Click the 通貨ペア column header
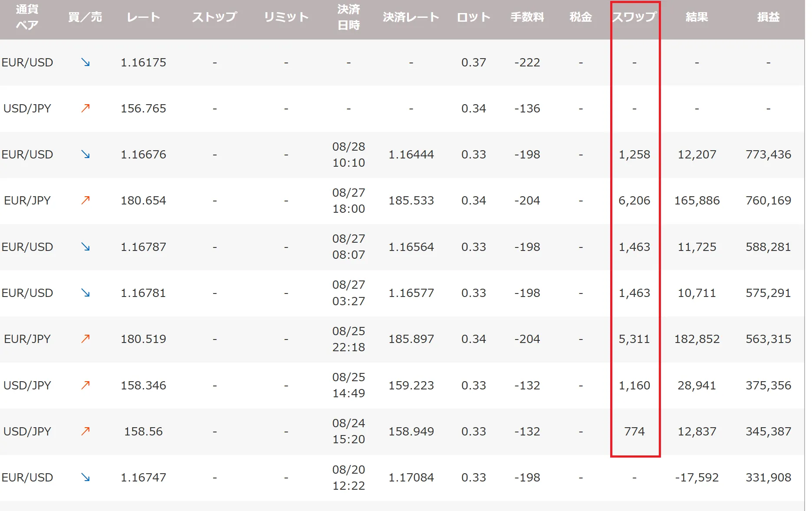The image size is (812, 511). point(27,17)
